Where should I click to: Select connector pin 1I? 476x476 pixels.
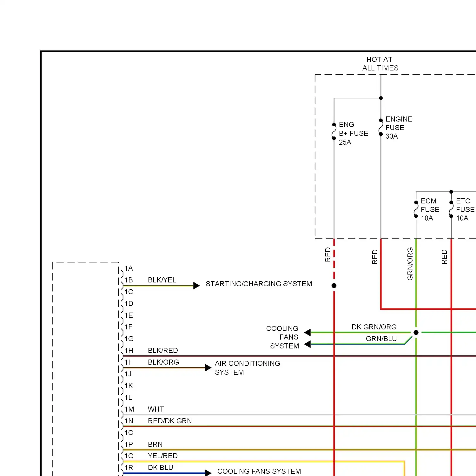coord(127,362)
